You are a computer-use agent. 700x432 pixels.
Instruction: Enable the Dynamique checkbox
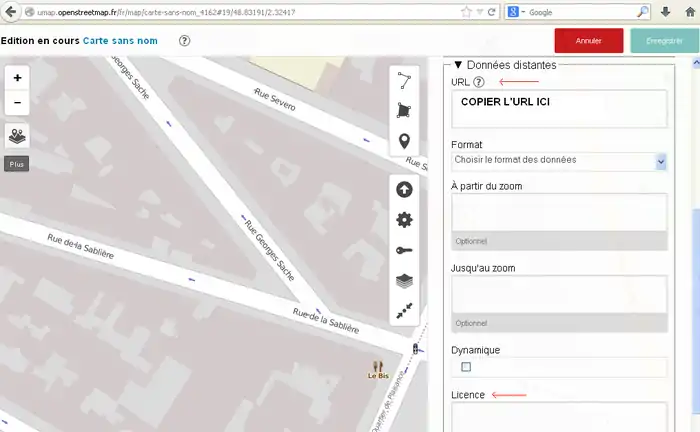click(466, 367)
